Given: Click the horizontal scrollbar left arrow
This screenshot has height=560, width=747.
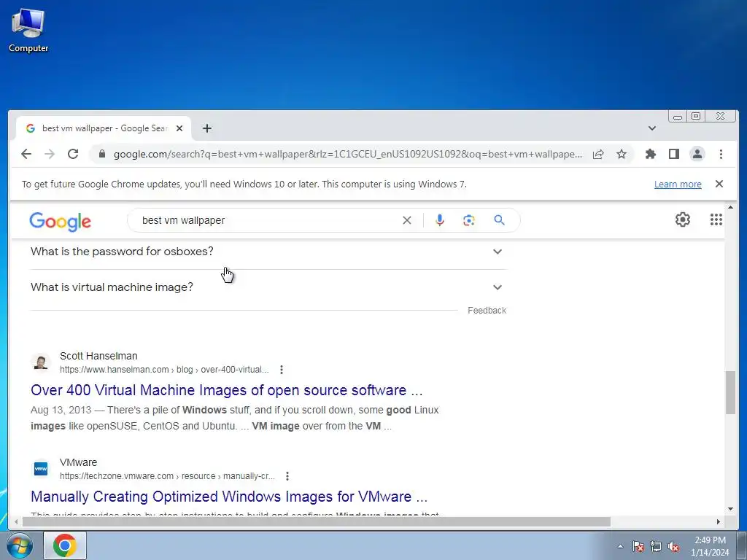Looking at the screenshot, I should (x=16, y=522).
